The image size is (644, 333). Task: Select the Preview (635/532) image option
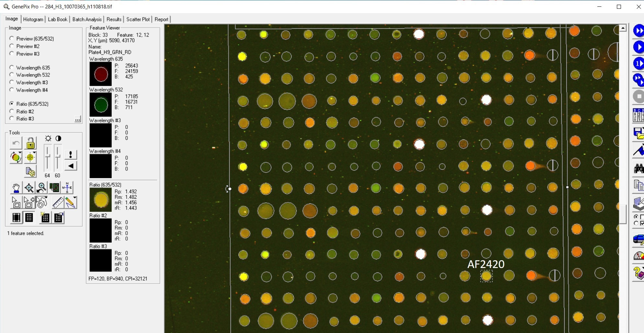tap(12, 38)
